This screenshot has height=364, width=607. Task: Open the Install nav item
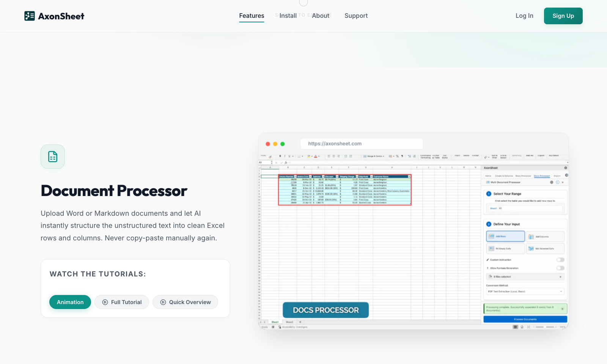pyautogui.click(x=288, y=16)
